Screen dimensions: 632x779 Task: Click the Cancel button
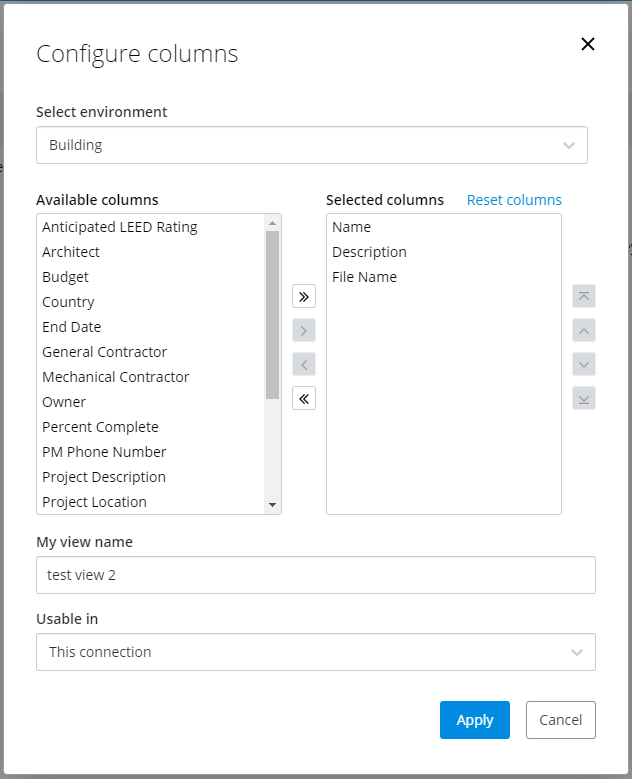pos(560,720)
